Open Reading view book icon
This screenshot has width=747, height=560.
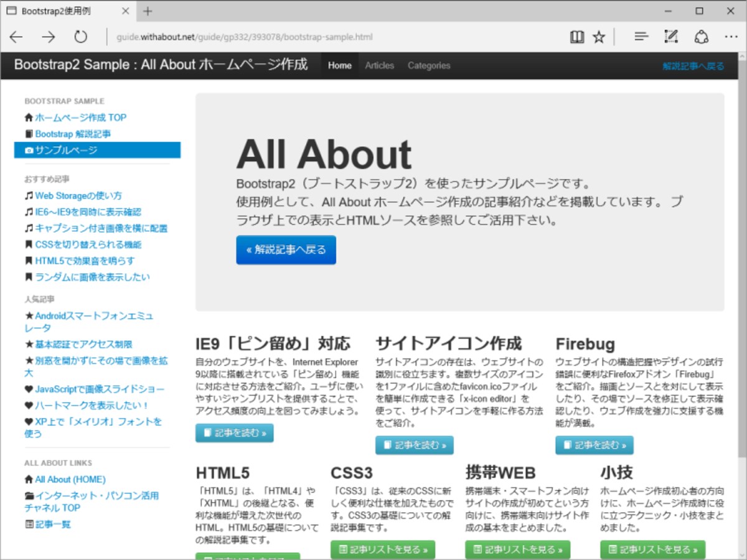577,37
